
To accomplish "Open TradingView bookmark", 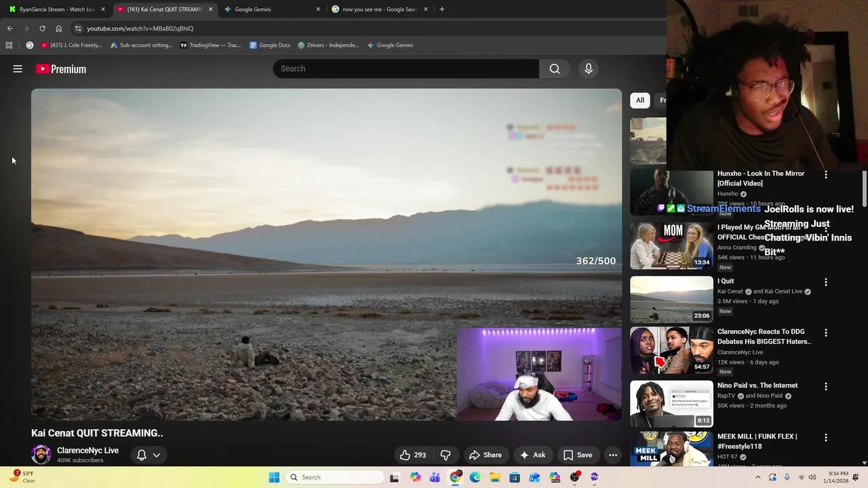I will (x=211, y=45).
